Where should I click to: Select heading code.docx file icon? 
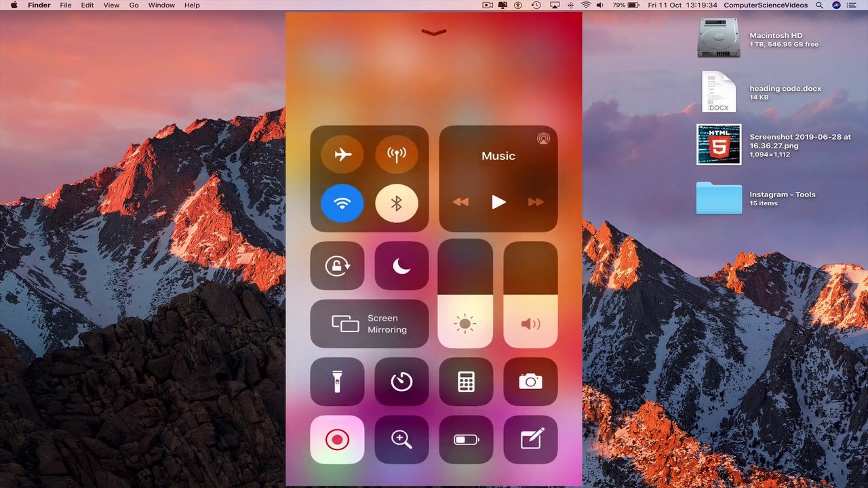(x=719, y=91)
